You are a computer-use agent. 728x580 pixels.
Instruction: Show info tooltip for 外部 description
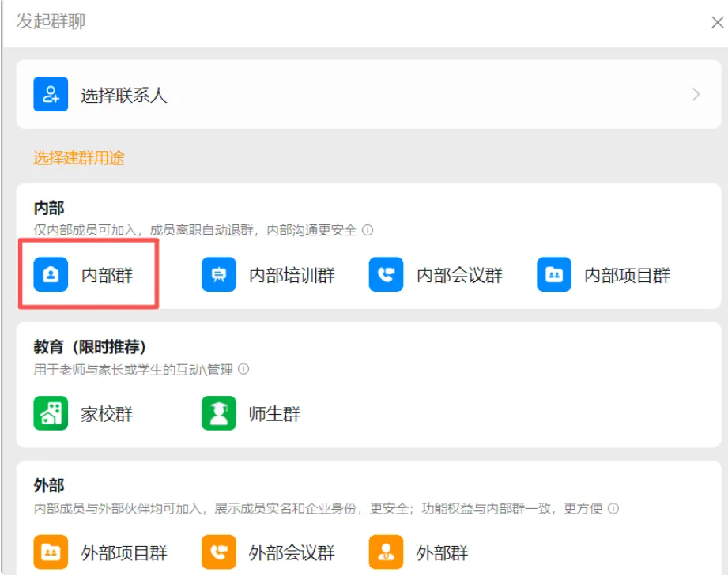click(x=613, y=508)
